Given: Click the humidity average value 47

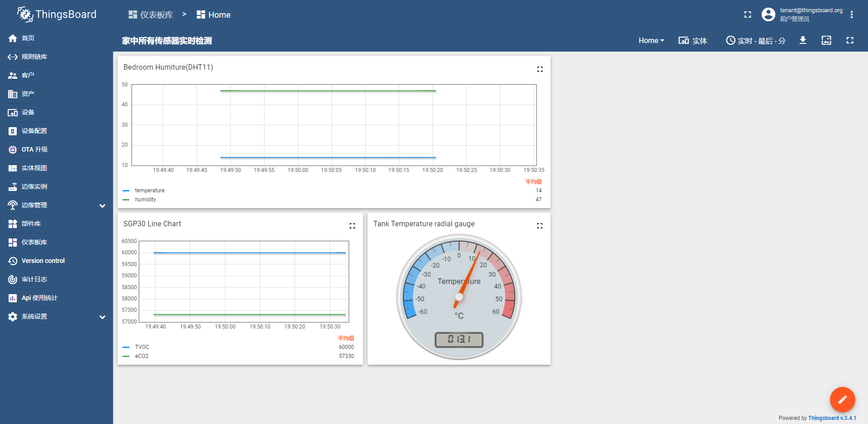Looking at the screenshot, I should point(538,200).
